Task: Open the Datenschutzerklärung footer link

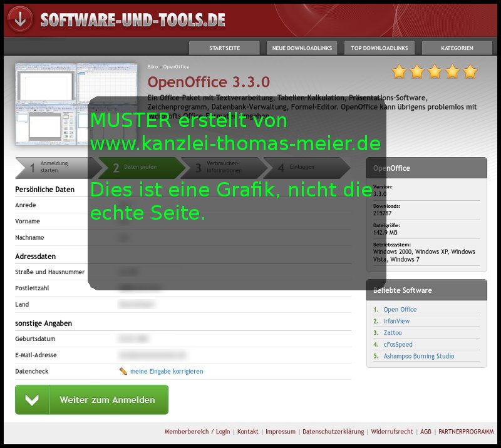Action: click(333, 432)
